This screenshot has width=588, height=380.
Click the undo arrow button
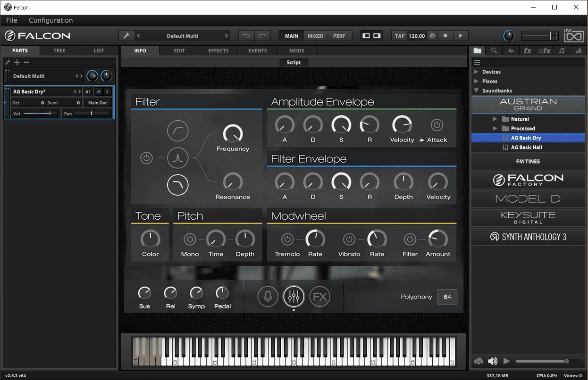pyautogui.click(x=246, y=36)
